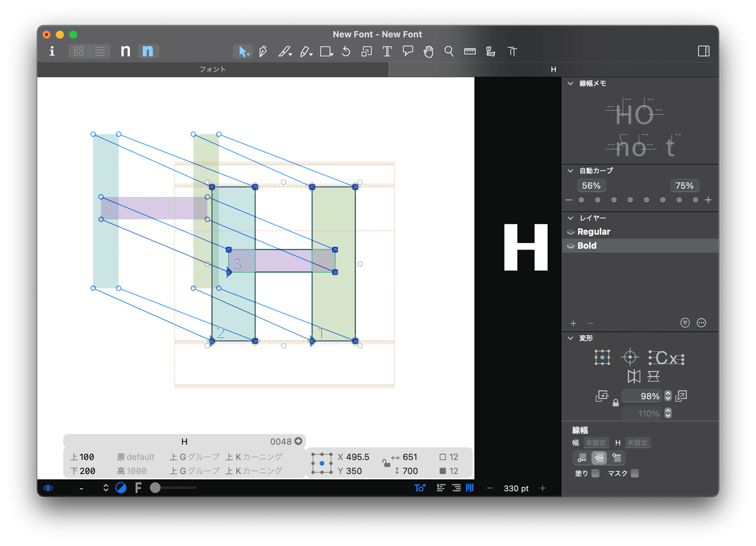The image size is (756, 546).
Task: Flip horizontally with the mirror icon
Action: coord(634,377)
